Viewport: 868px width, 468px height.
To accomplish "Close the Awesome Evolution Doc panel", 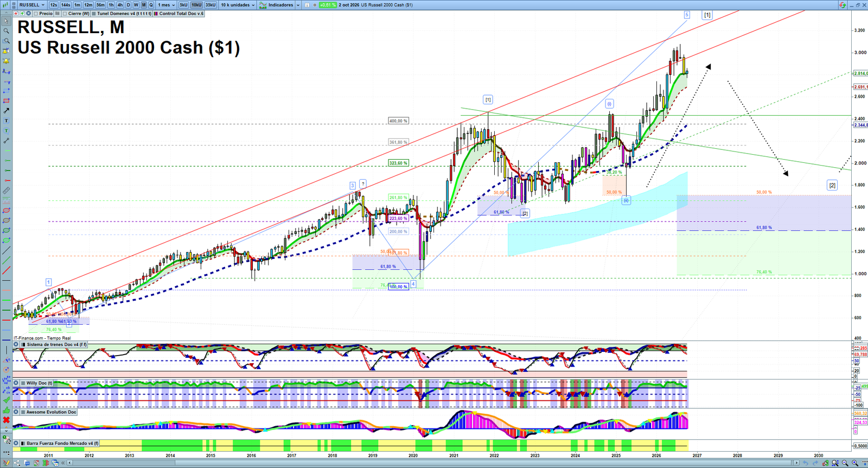I will pyautogui.click(x=16, y=412).
